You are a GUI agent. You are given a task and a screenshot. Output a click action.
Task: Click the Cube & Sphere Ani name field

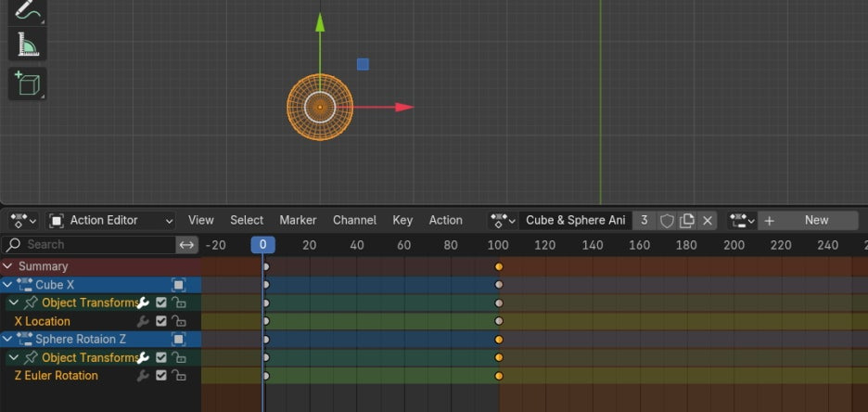[x=576, y=221]
